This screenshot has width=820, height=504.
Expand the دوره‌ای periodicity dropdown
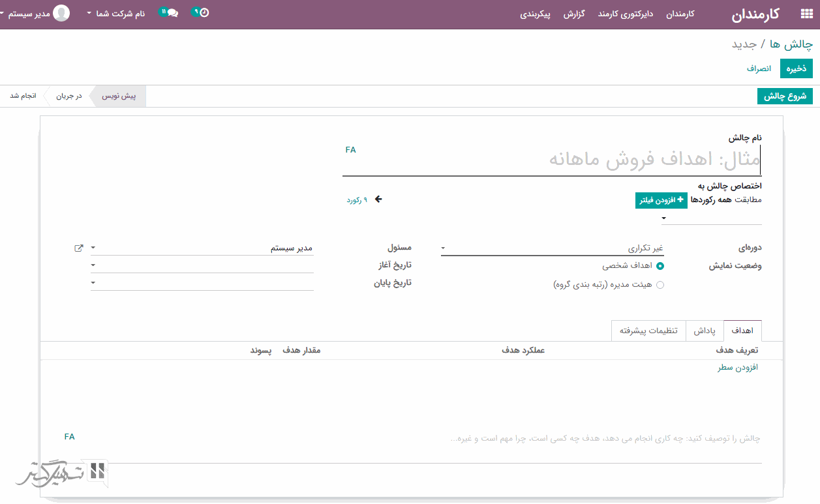pos(551,248)
